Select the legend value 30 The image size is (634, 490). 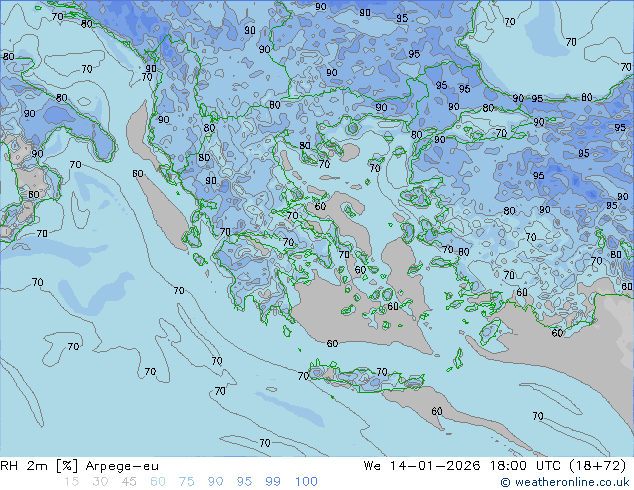(x=100, y=482)
